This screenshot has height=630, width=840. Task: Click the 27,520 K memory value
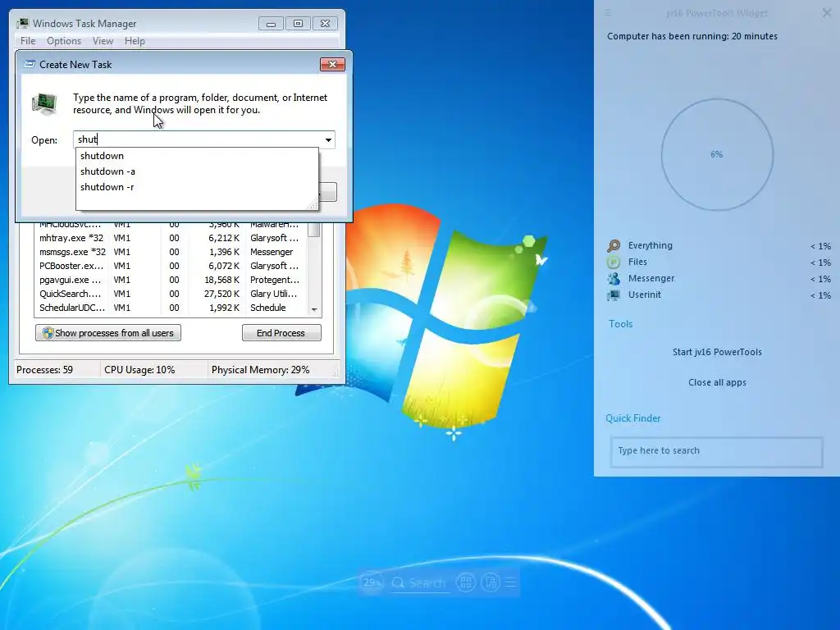221,294
